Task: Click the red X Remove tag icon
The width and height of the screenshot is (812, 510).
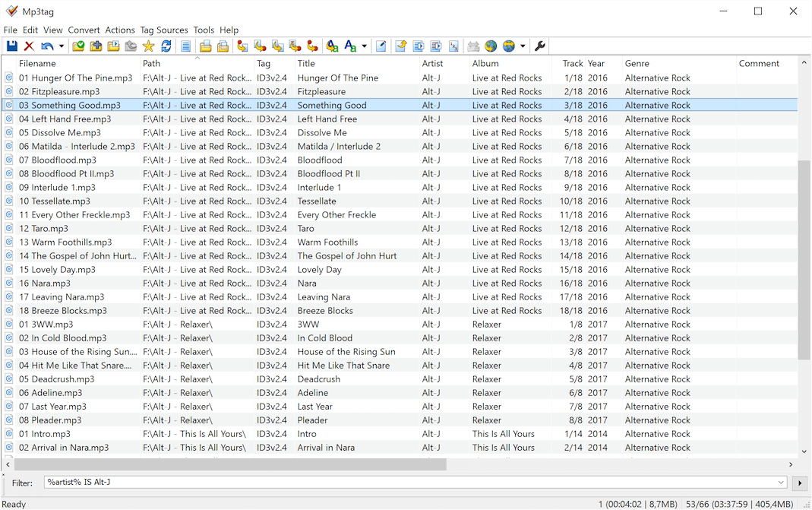Action: (x=29, y=46)
